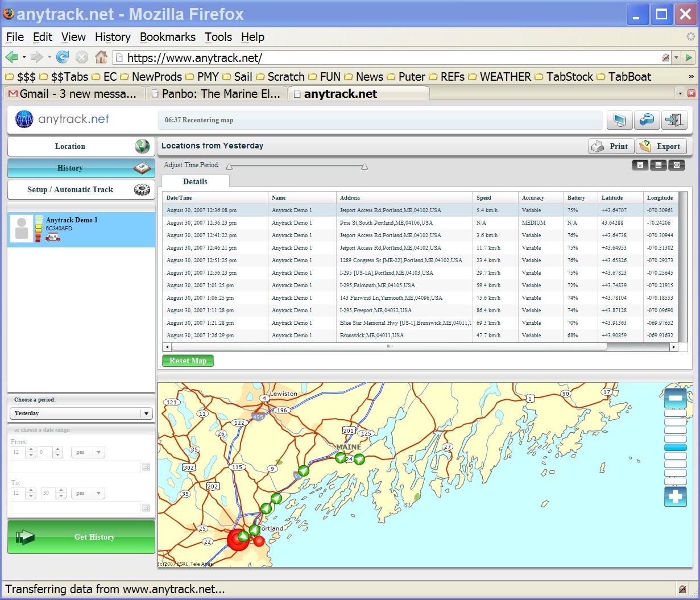
Task: Open the calendar picker for the From date
Action: [146, 467]
